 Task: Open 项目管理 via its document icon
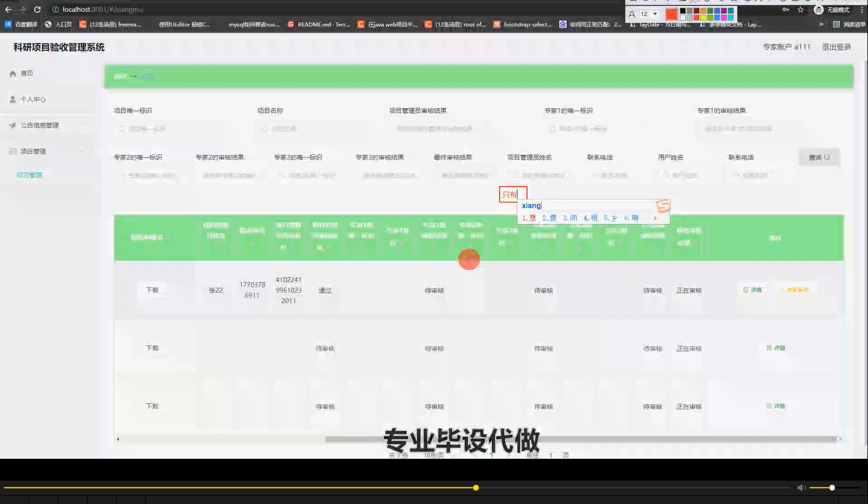13,151
